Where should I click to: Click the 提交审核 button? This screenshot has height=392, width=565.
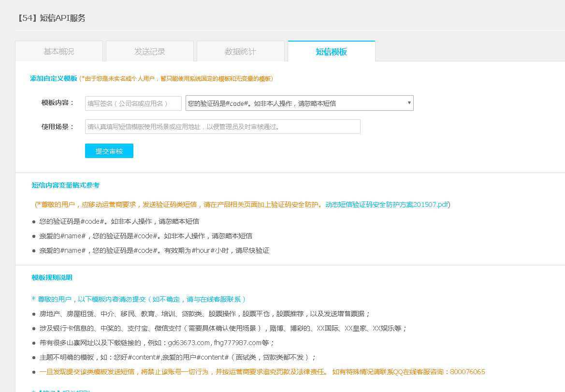click(x=109, y=151)
